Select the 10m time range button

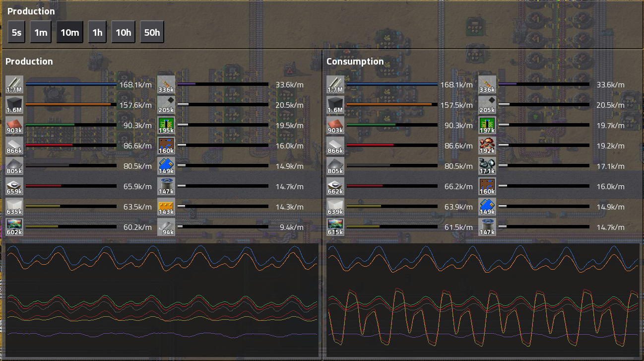[x=69, y=32]
